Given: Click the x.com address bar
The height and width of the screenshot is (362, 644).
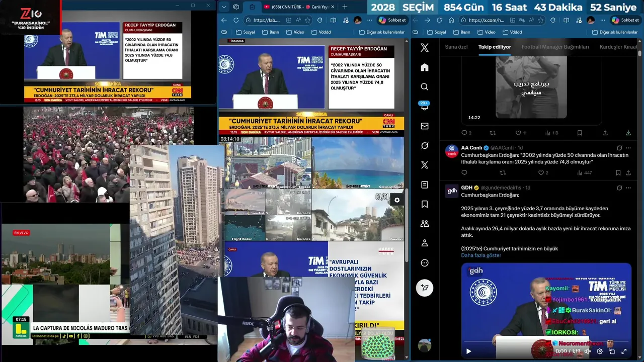Looking at the screenshot, I should tap(486, 20).
